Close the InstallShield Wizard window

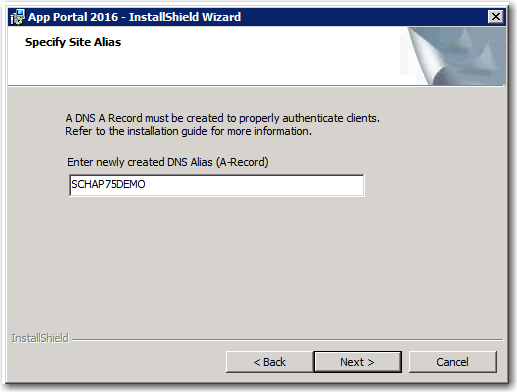click(x=495, y=16)
